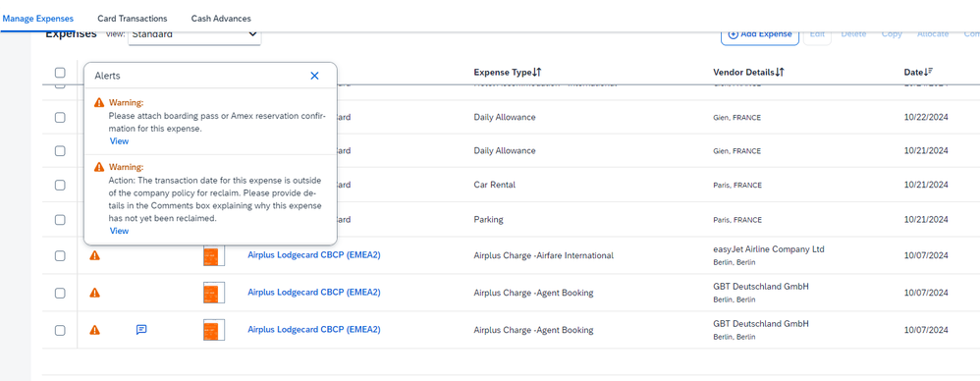The width and height of the screenshot is (980, 381).
Task: Click the 'easyJet Airline Company Ltd' vendor
Action: point(769,249)
